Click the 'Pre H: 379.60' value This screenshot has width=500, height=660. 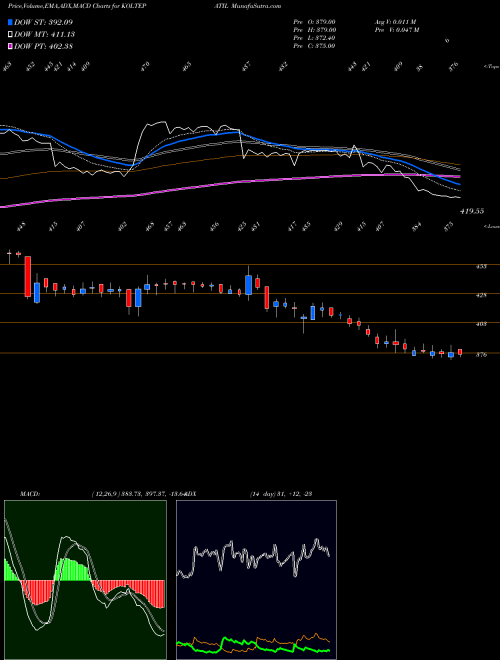tap(314, 30)
